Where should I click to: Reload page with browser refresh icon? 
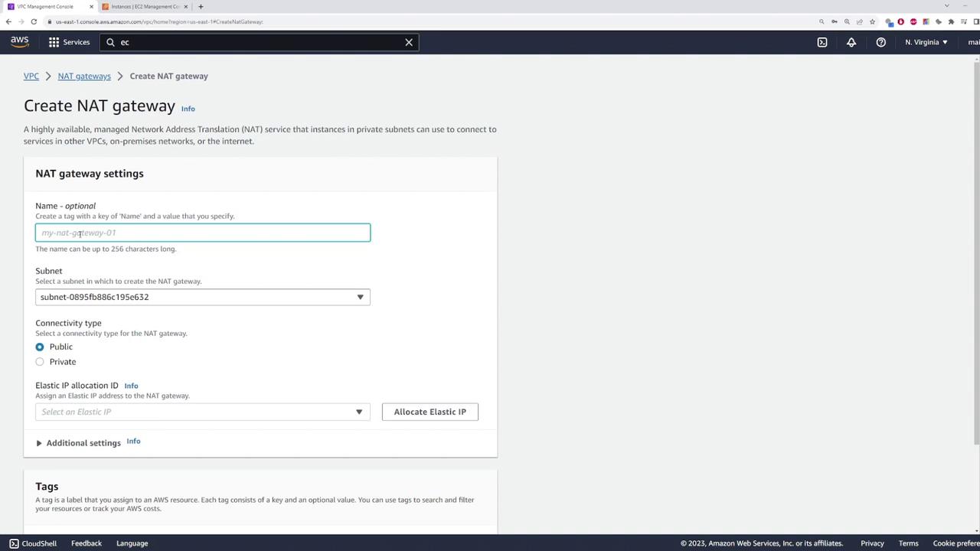pos(34,21)
